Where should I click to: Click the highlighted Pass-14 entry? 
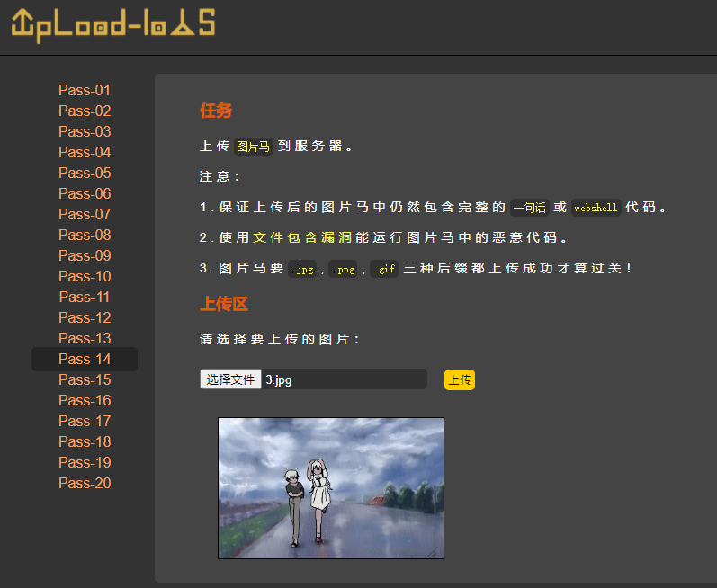point(85,359)
